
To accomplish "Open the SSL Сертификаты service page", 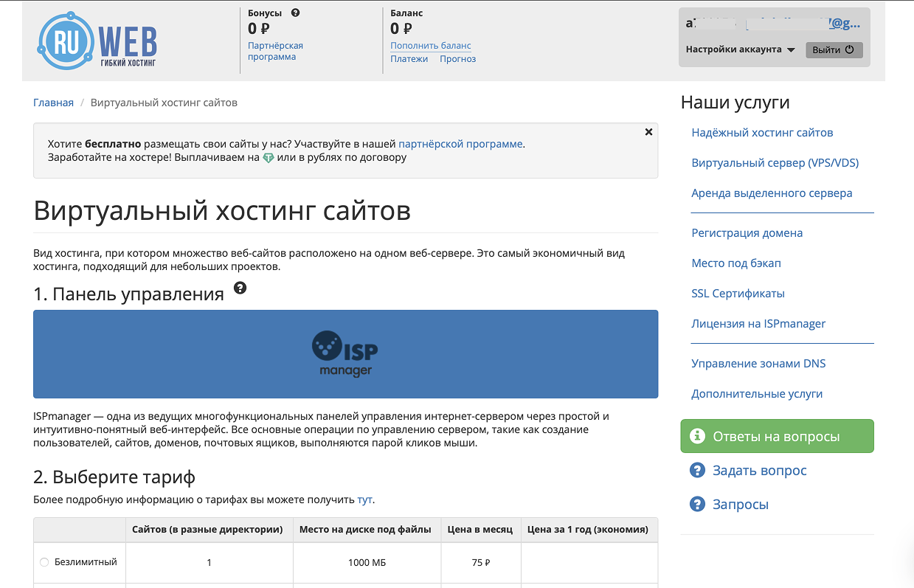I will 738,293.
